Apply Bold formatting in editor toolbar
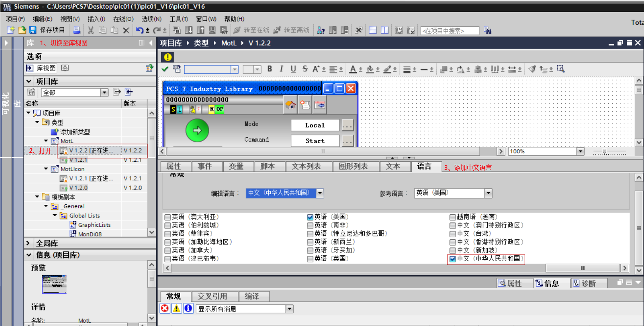The image size is (644, 326). click(270, 69)
